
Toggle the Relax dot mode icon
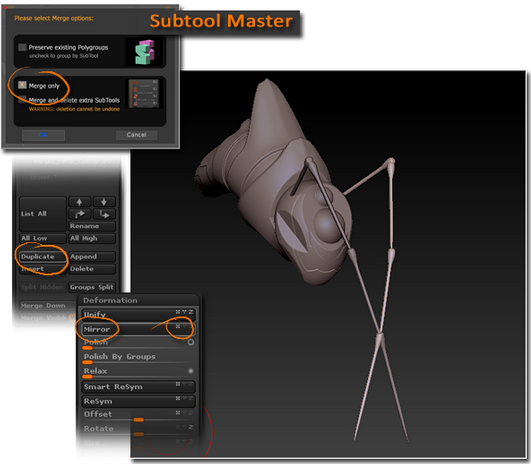(191, 371)
